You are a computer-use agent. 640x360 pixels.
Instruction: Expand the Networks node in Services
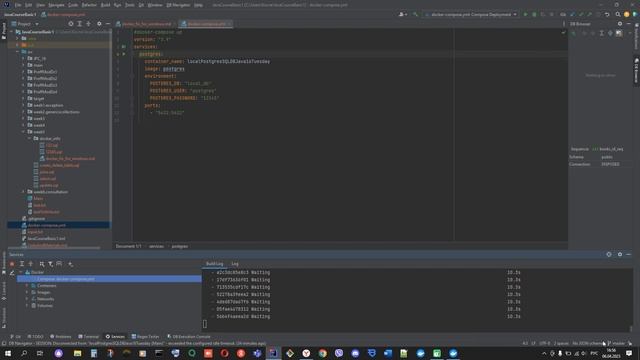click(27, 299)
